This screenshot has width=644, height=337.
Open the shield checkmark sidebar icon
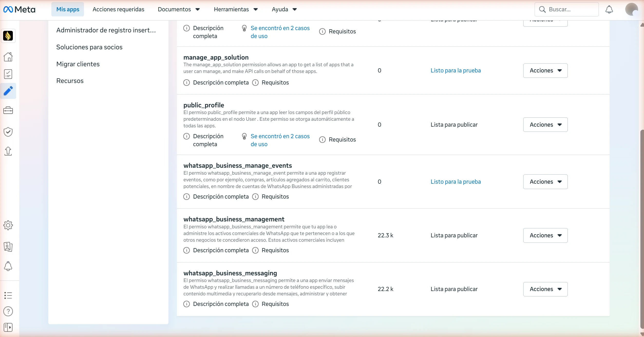(x=8, y=132)
